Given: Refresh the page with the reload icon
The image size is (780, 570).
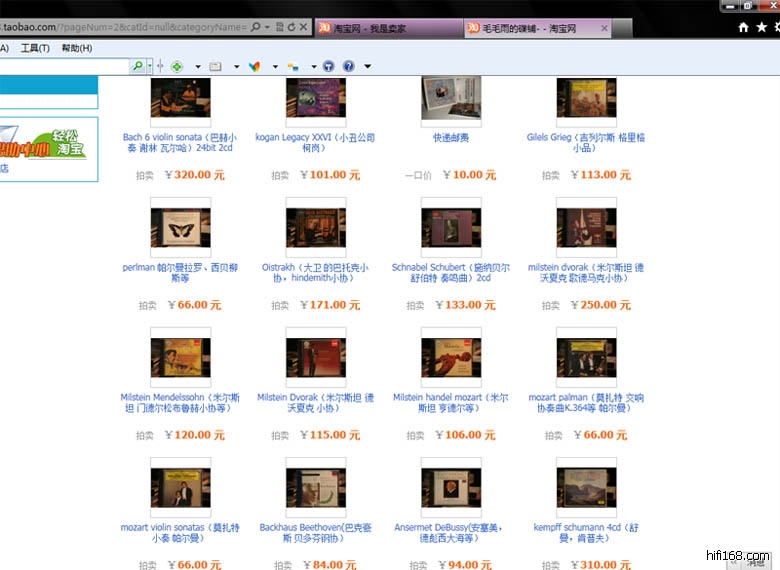Looking at the screenshot, I should coord(291,27).
